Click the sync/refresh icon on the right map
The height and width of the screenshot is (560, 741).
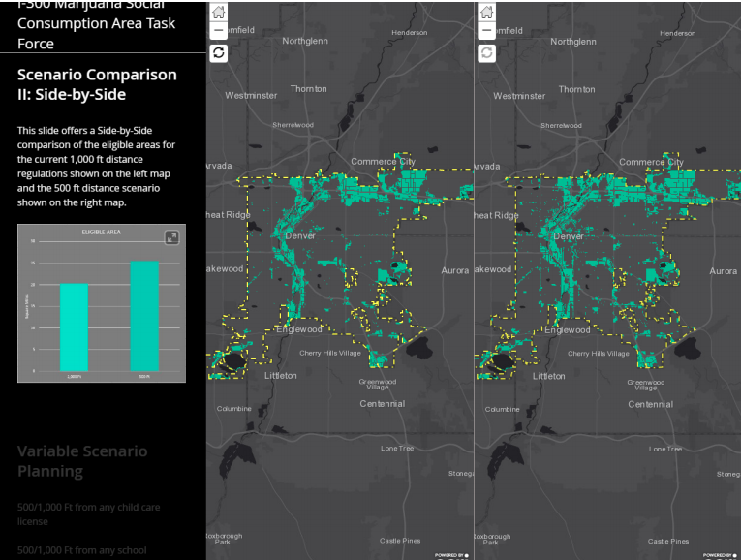tap(486, 52)
